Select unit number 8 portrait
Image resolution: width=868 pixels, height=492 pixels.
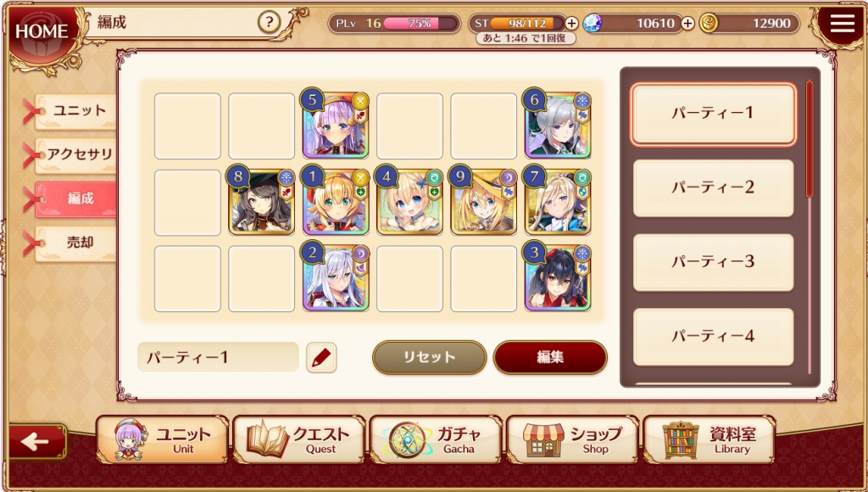(261, 202)
